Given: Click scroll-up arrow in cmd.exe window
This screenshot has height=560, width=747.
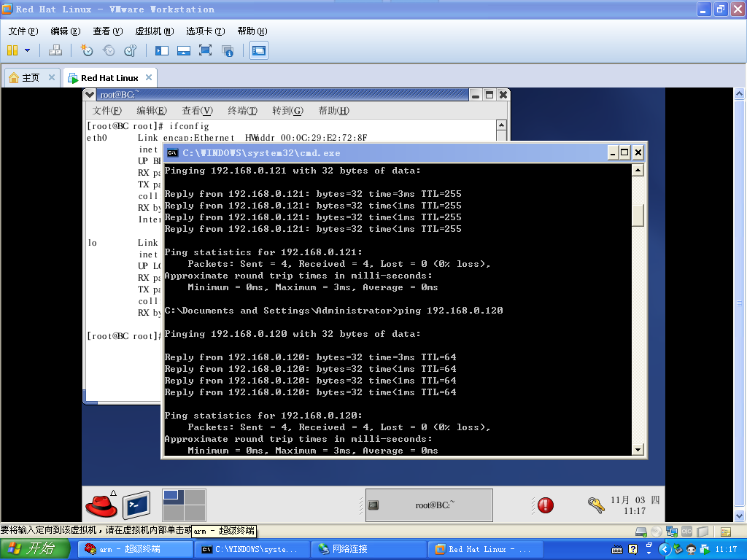Looking at the screenshot, I should tap(638, 170).
